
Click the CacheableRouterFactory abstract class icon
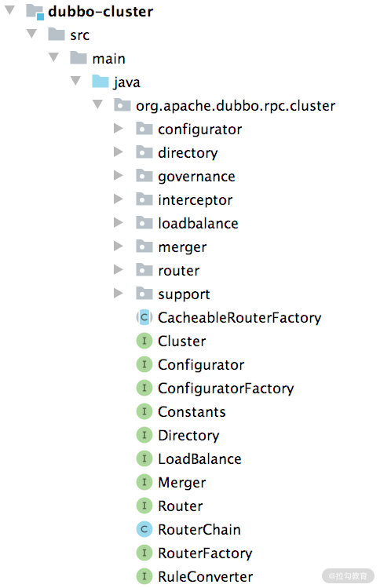click(144, 317)
